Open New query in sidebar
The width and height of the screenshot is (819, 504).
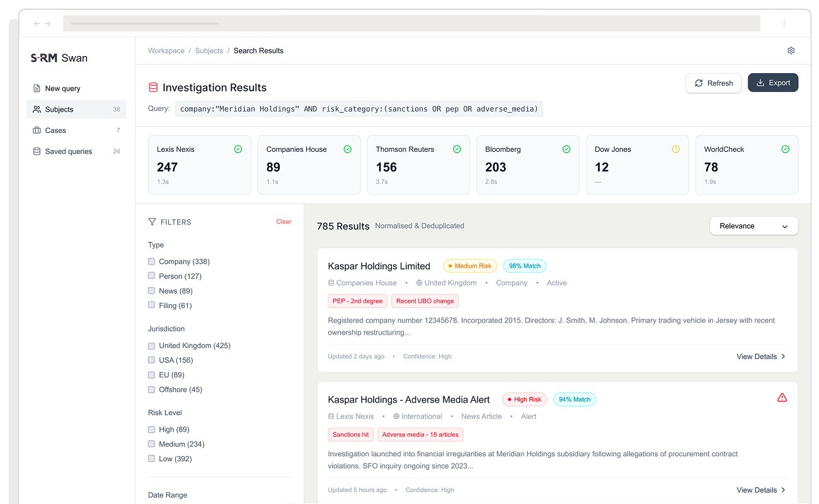(x=76, y=88)
